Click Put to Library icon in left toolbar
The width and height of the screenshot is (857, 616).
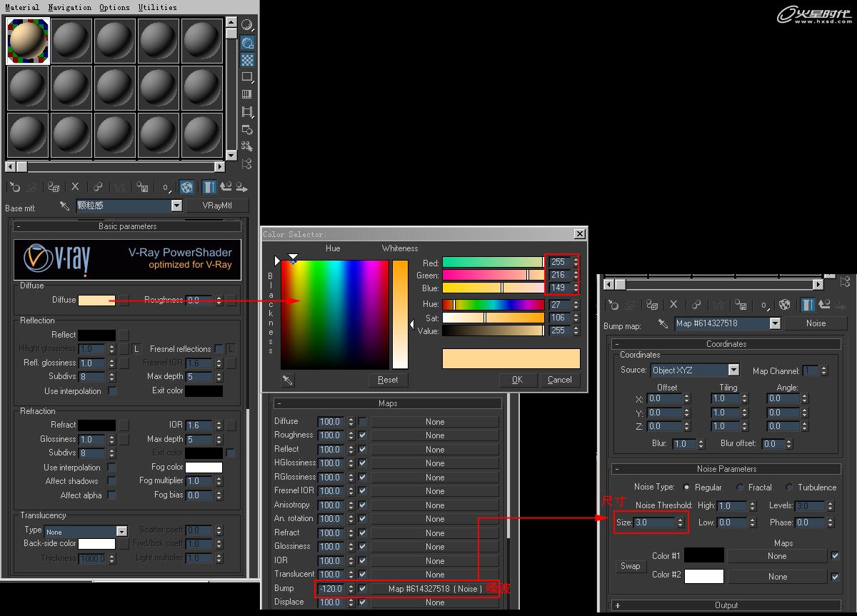click(x=142, y=187)
